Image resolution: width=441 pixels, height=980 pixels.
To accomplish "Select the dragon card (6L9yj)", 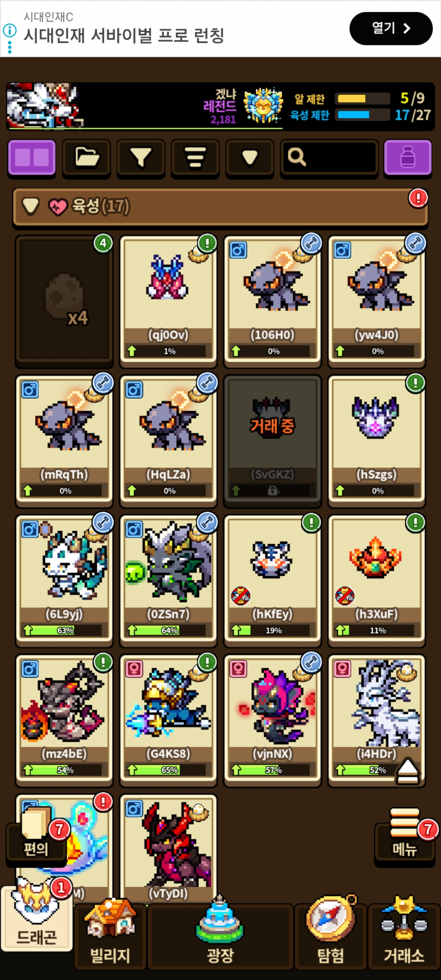I will click(64, 579).
